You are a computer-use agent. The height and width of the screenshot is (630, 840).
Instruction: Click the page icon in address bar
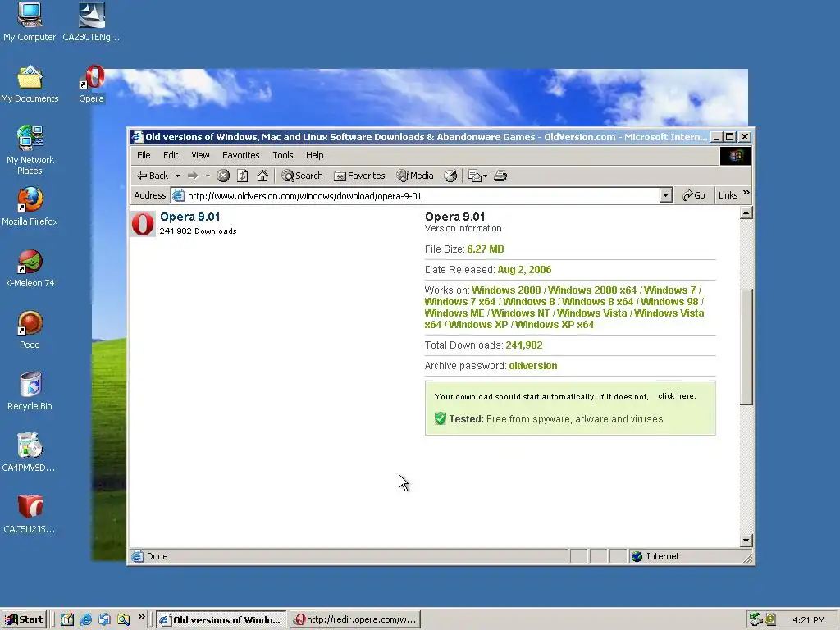tap(178, 195)
